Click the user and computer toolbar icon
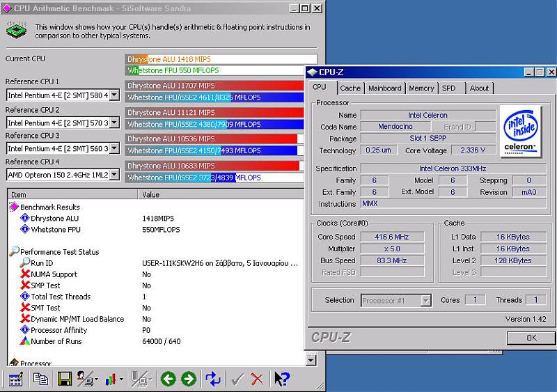557x392 pixels. (x=85, y=379)
